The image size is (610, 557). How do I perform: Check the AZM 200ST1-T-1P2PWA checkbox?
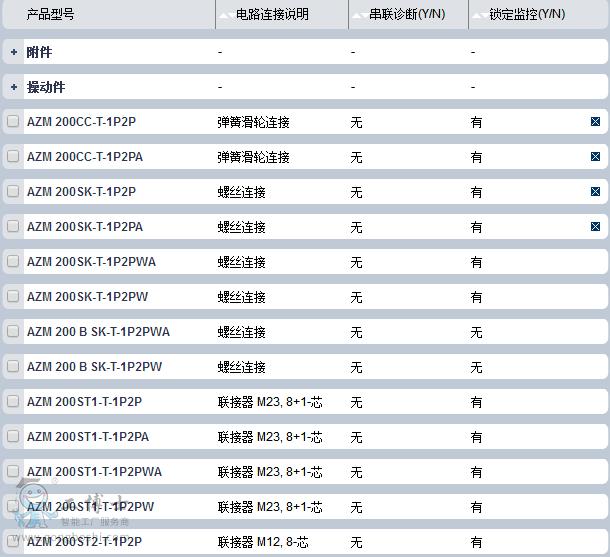(x=13, y=472)
